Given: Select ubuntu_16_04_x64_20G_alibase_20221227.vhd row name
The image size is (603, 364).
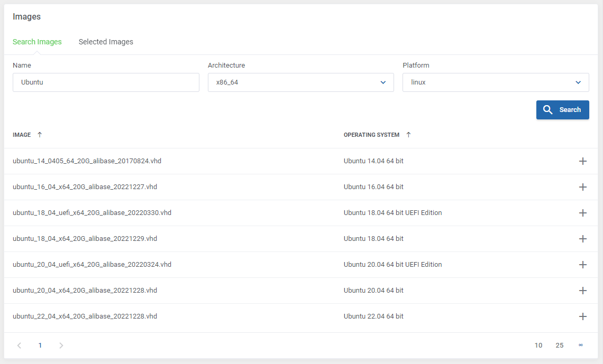Looking at the screenshot, I should 85,187.
